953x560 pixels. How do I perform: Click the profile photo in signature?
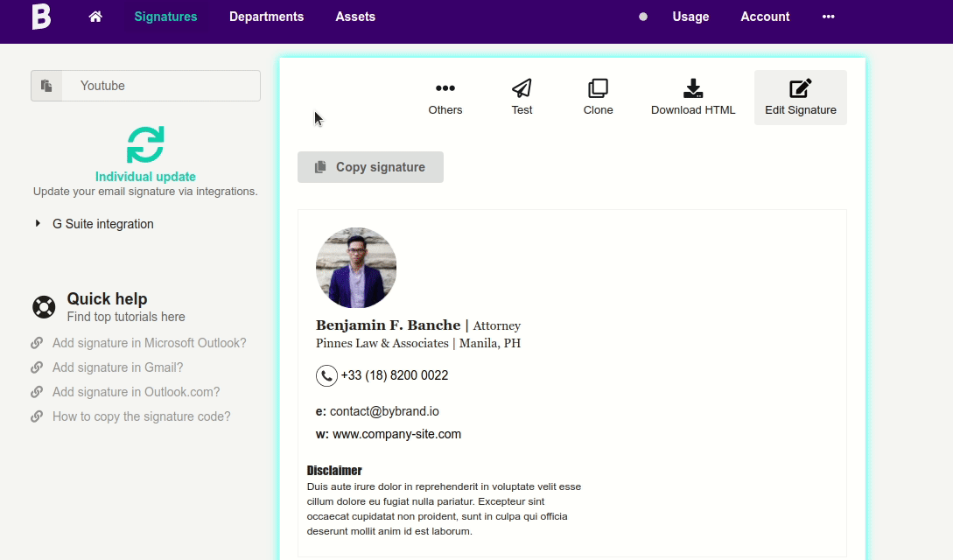(x=356, y=268)
